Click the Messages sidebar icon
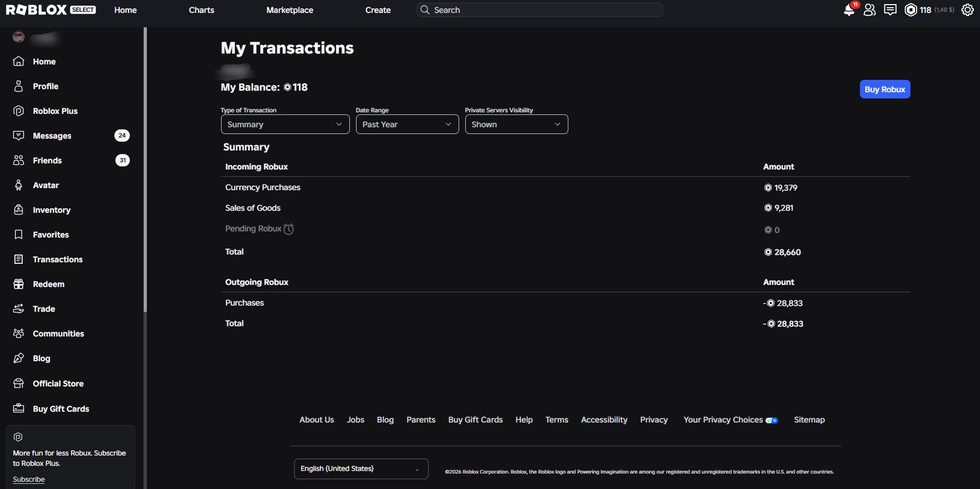The height and width of the screenshot is (489, 980). pos(19,136)
